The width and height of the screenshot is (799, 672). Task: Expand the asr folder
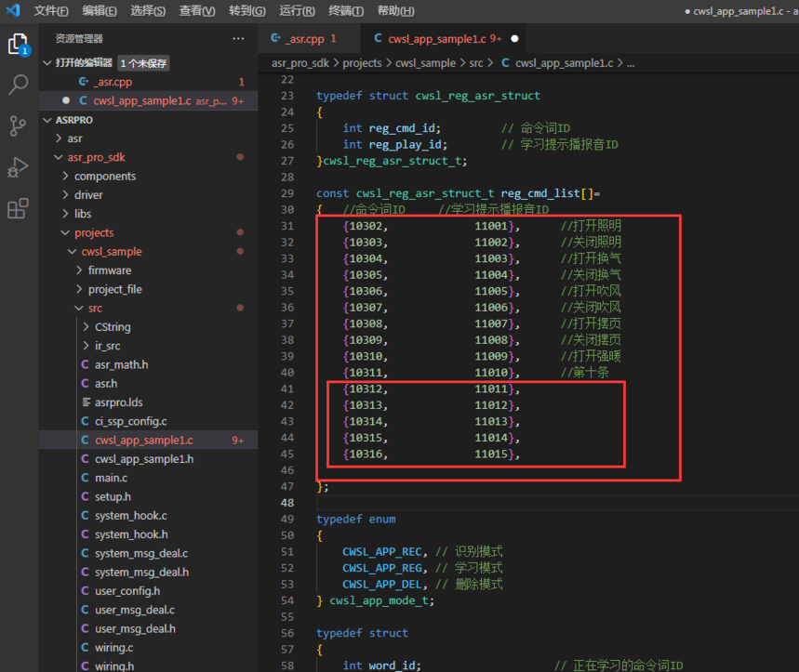[58, 138]
